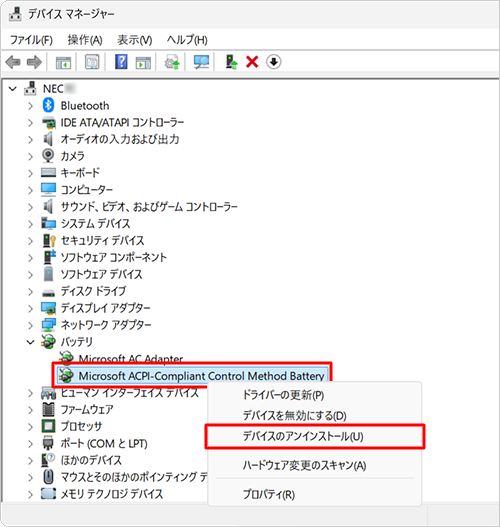
Task: Open the ファイル(F) menu
Action: click(x=31, y=40)
